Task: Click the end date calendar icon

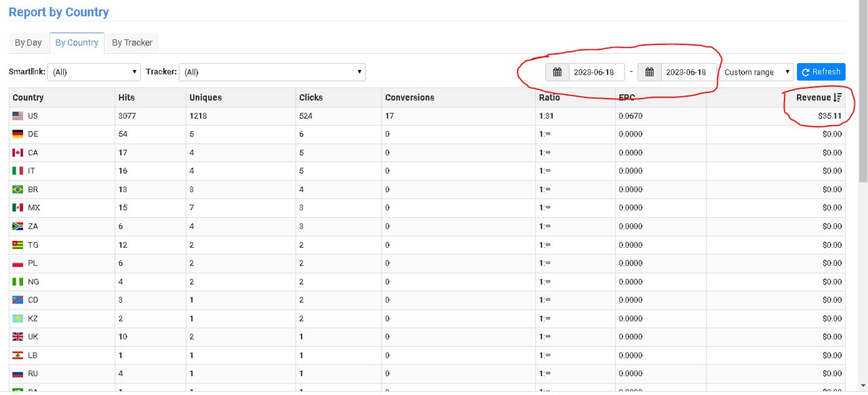Action: pyautogui.click(x=650, y=72)
